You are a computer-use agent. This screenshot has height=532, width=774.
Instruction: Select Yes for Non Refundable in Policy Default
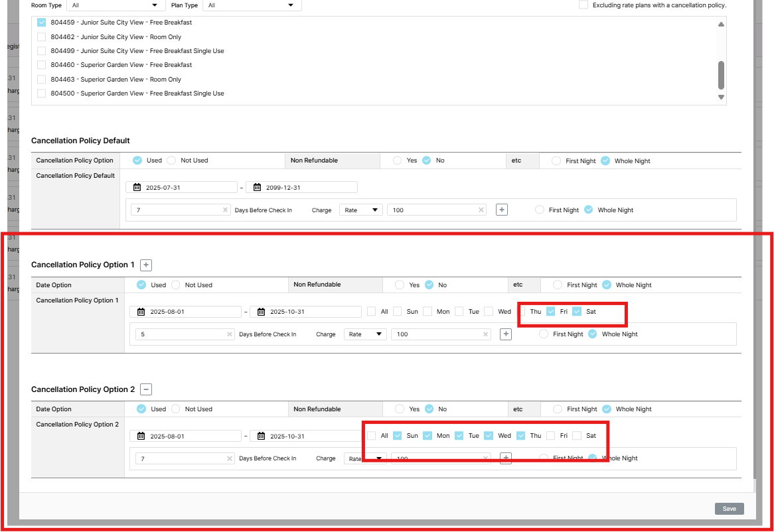[398, 161]
